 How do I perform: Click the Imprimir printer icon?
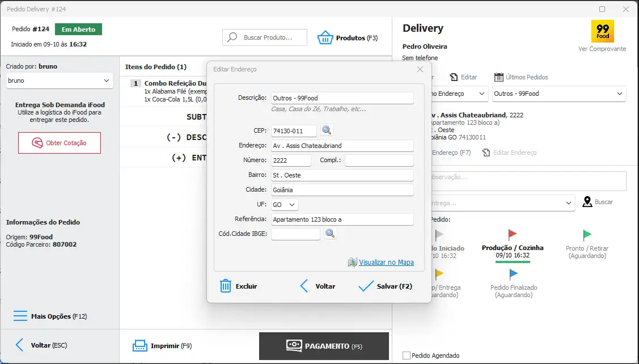pyautogui.click(x=139, y=345)
